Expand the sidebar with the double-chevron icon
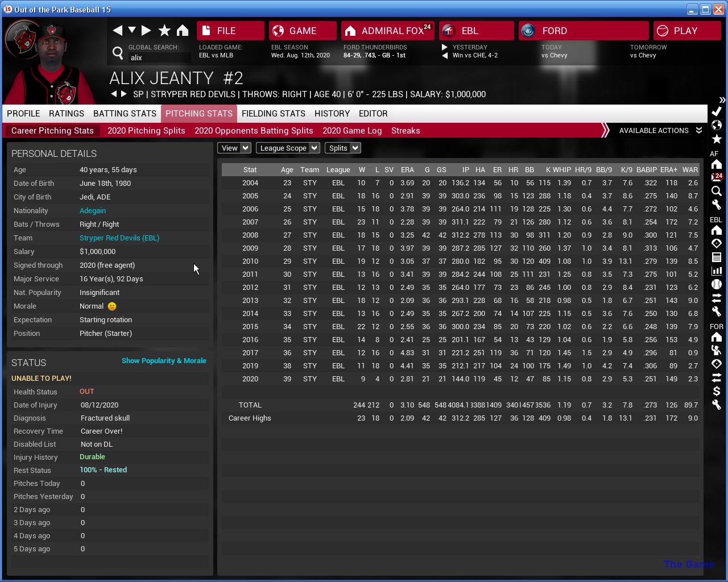 [x=722, y=100]
